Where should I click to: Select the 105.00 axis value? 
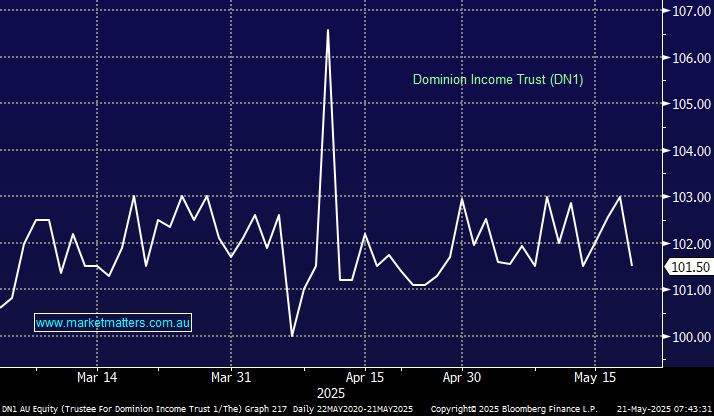pyautogui.click(x=692, y=104)
